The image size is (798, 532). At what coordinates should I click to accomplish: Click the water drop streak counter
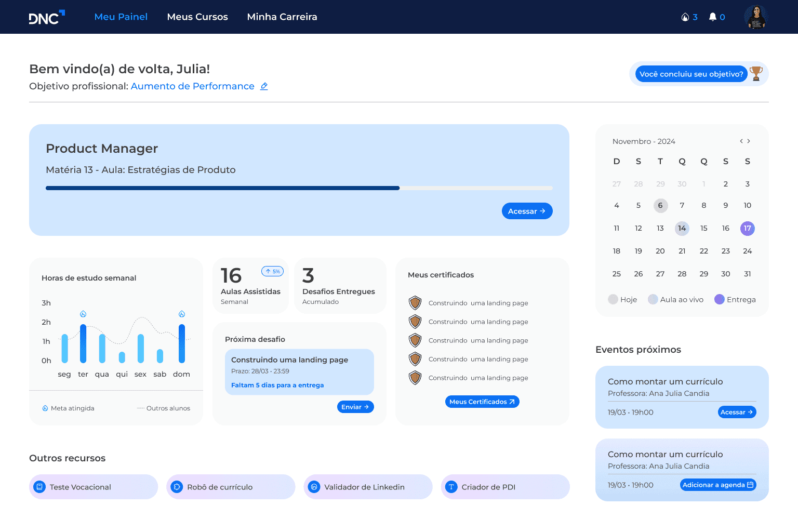(x=685, y=17)
